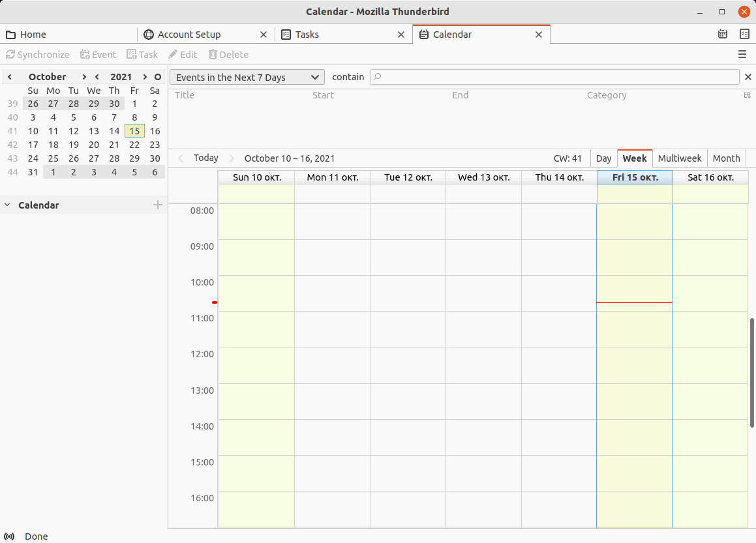
Task: Sort events by Start column
Action: coord(323,95)
